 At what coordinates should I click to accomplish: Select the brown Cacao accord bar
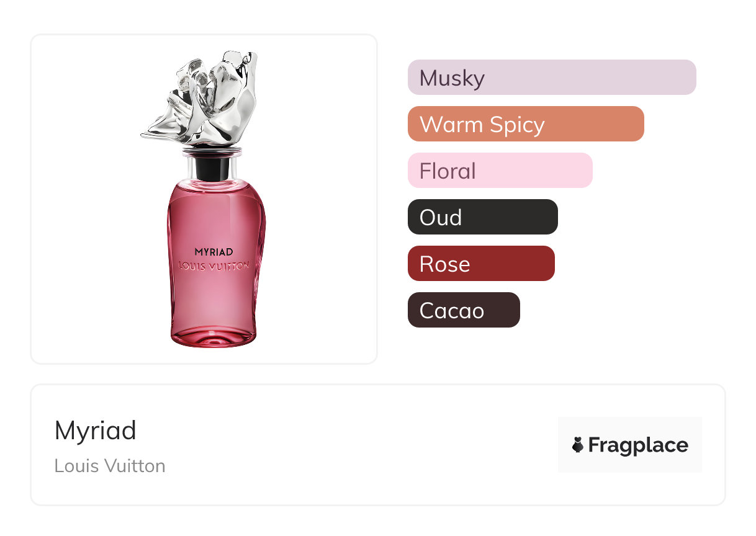tap(464, 310)
